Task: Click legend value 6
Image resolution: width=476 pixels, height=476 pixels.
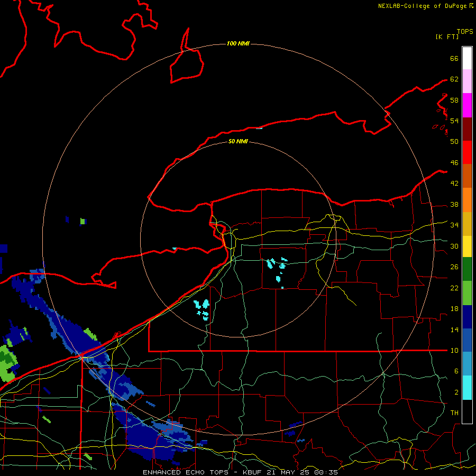Action: [456, 371]
